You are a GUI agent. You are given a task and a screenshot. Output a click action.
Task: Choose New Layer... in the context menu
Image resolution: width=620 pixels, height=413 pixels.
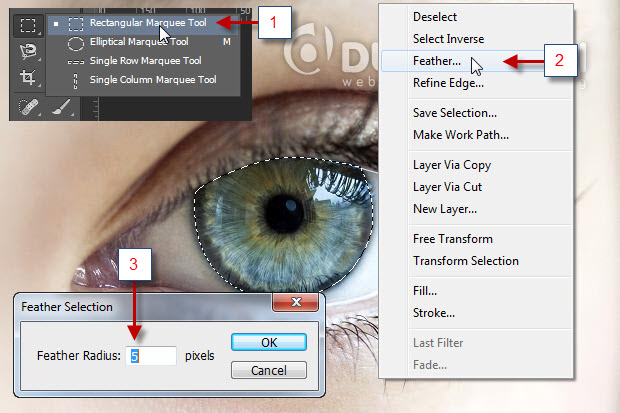pos(445,209)
